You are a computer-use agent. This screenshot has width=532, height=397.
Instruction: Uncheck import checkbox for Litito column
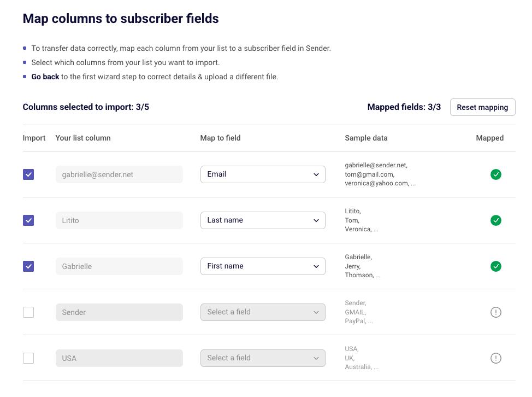point(28,220)
